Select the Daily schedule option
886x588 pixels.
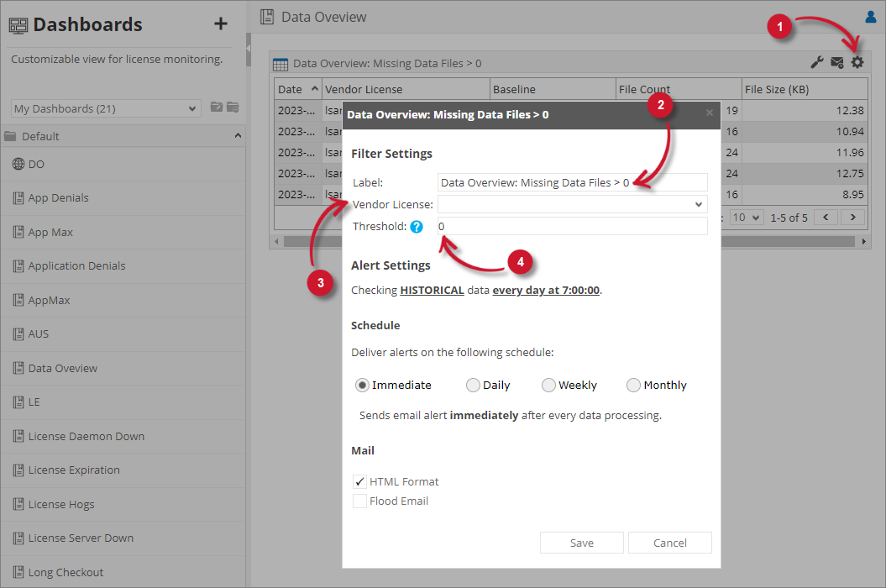(x=473, y=385)
